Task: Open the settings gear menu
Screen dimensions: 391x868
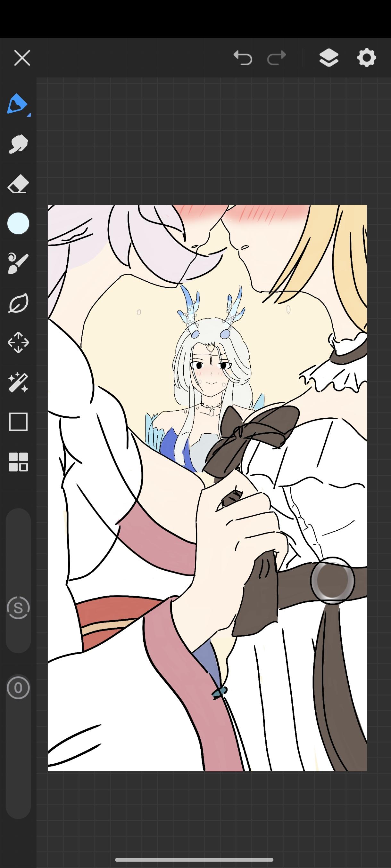Action: [367, 58]
